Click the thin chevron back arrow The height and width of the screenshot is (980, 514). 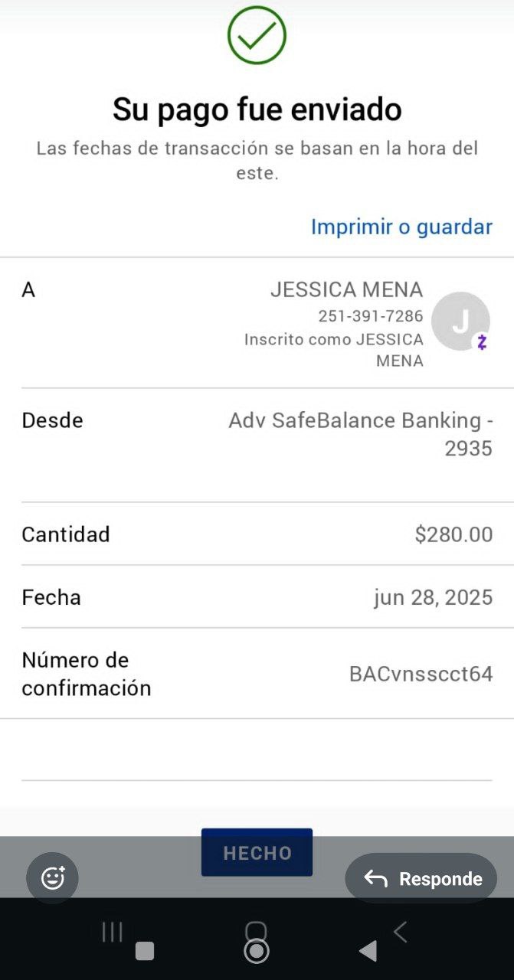(400, 932)
